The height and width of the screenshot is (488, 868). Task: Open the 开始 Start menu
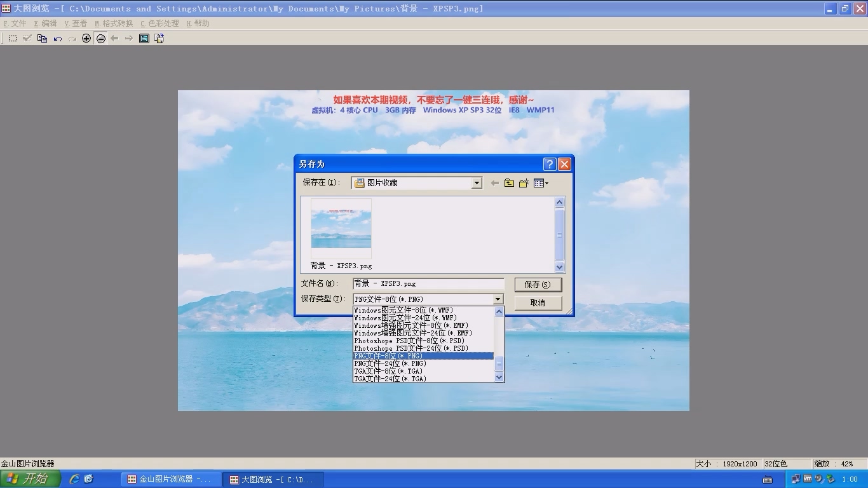coord(31,479)
